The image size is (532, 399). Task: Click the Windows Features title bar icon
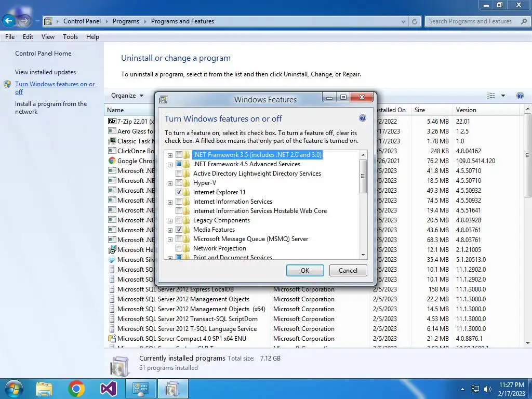(x=164, y=99)
